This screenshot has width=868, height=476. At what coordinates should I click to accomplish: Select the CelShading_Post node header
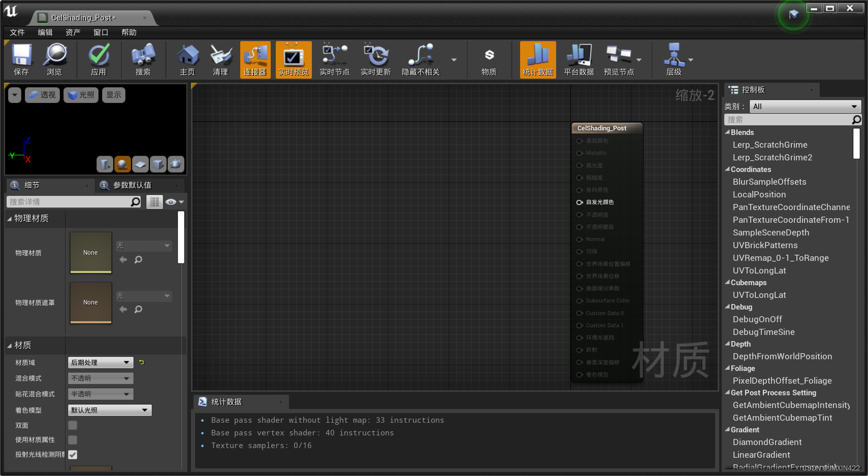(x=607, y=128)
